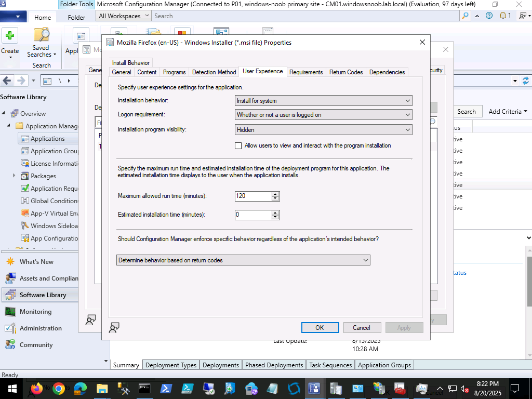Click the forward navigation arrow
Image resolution: width=532 pixels, height=399 pixels.
(21, 81)
